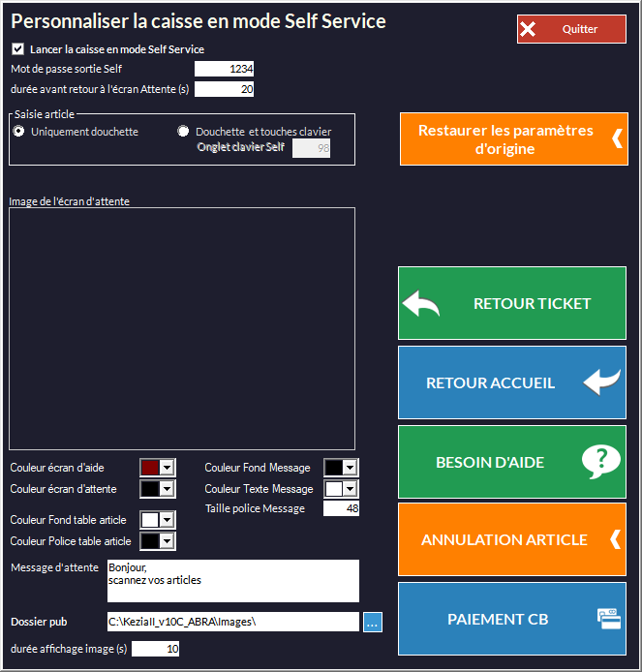Click the Taille police Message field
Image resolution: width=642 pixels, height=672 pixels.
(x=341, y=508)
